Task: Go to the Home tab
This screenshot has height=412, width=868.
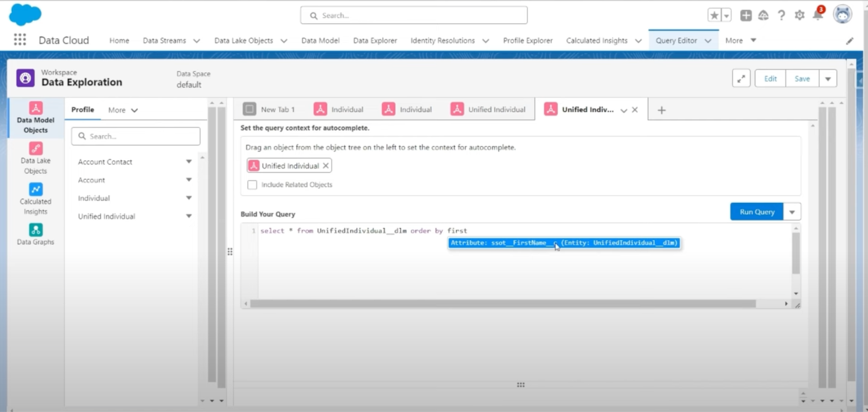Action: (x=119, y=40)
